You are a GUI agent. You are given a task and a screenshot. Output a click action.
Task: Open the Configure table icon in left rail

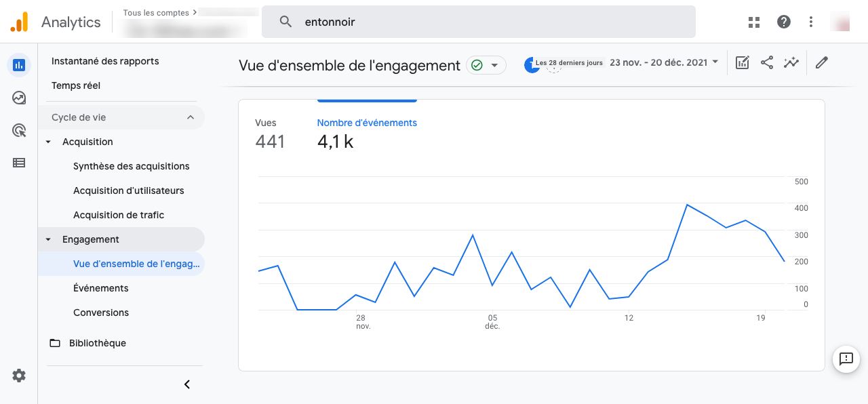[x=19, y=163]
